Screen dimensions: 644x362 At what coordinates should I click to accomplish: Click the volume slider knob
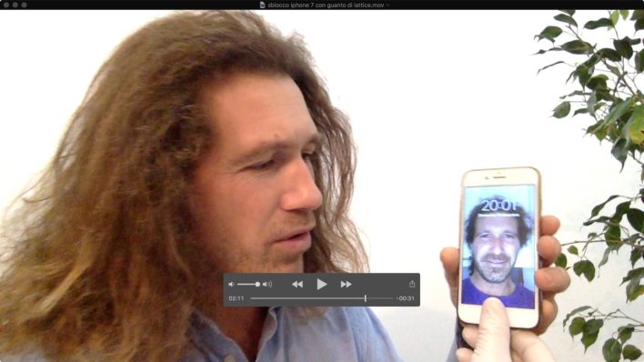(x=257, y=285)
